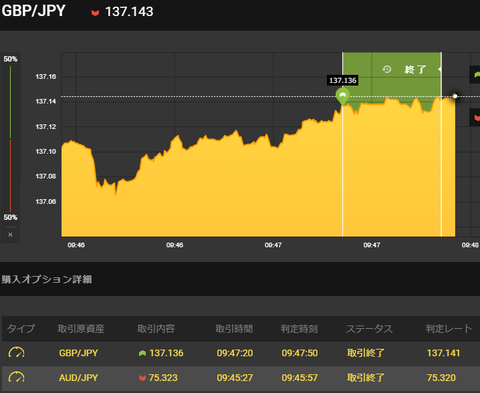Click the gauge icon in AUD/JPY row

click(x=16, y=378)
